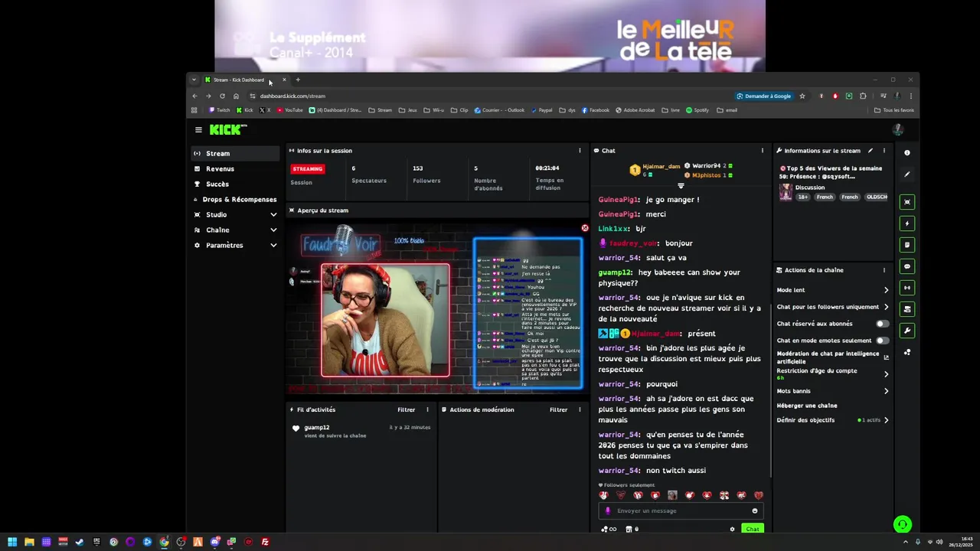Toggle the note widget icon in rail
Image resolution: width=980 pixels, height=551 pixels.
tap(907, 245)
